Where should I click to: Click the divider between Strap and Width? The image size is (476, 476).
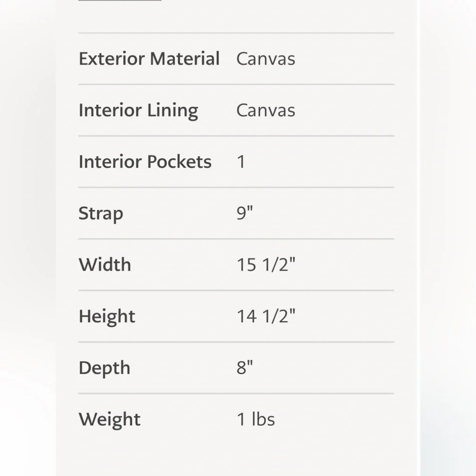click(236, 239)
